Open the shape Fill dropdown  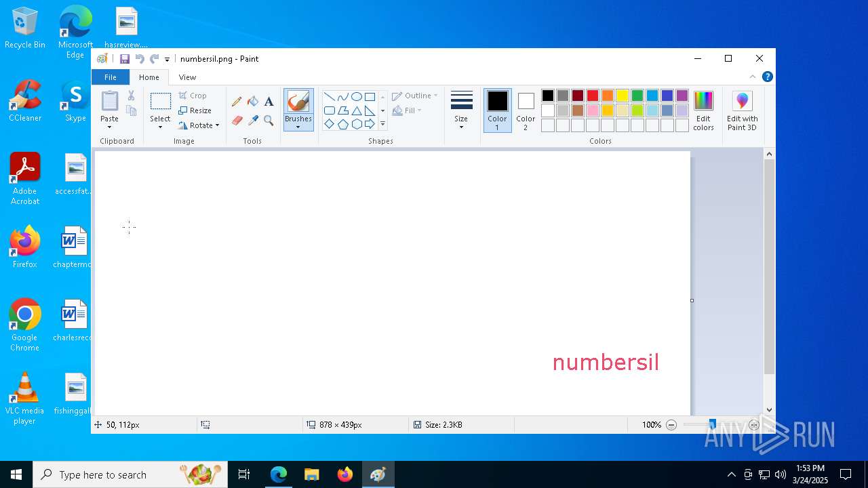(x=407, y=110)
